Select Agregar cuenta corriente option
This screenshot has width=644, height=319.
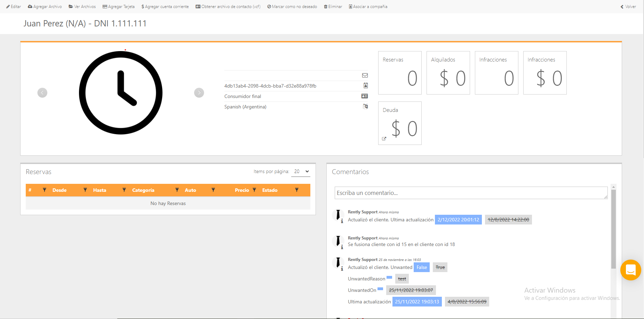(x=165, y=7)
